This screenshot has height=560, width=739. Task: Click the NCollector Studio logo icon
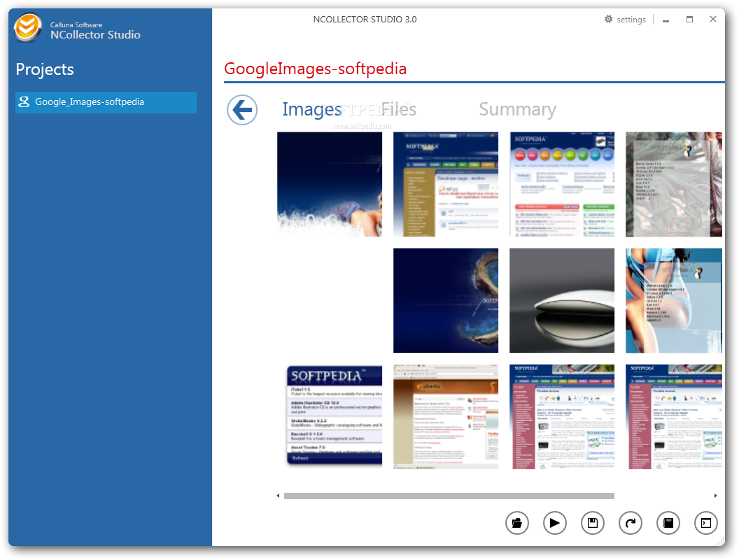click(x=27, y=28)
